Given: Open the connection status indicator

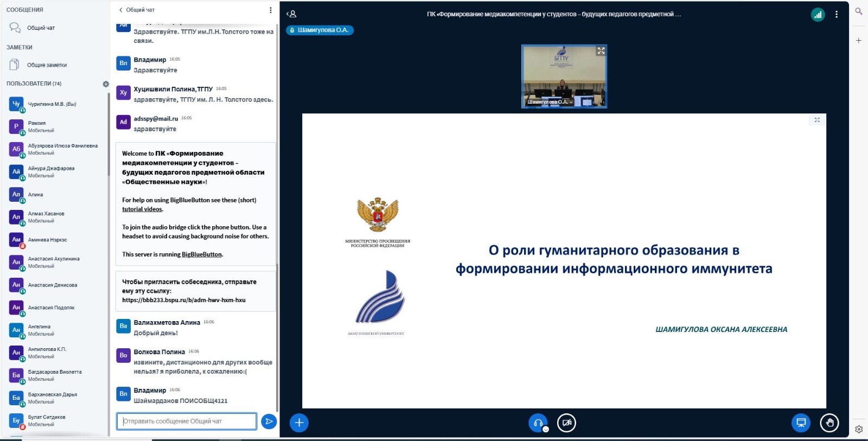Looking at the screenshot, I should coord(818,15).
